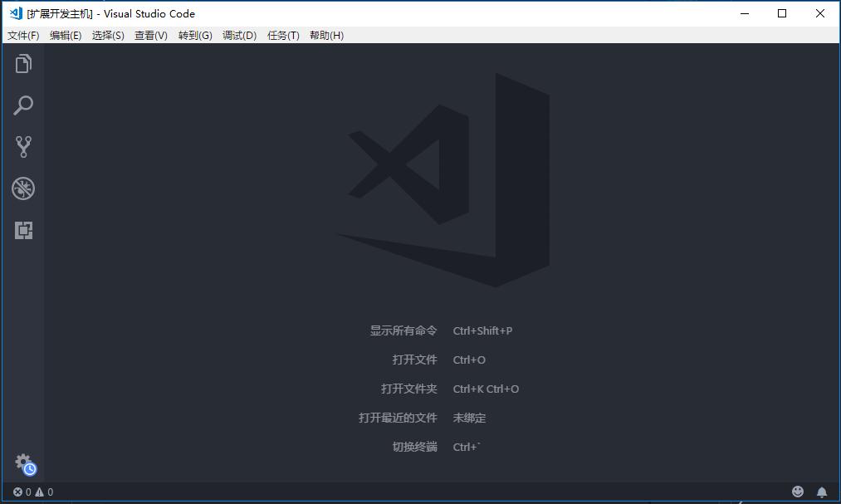Open the Explorer view in activity bar
This screenshot has width=841, height=504.
[23, 64]
